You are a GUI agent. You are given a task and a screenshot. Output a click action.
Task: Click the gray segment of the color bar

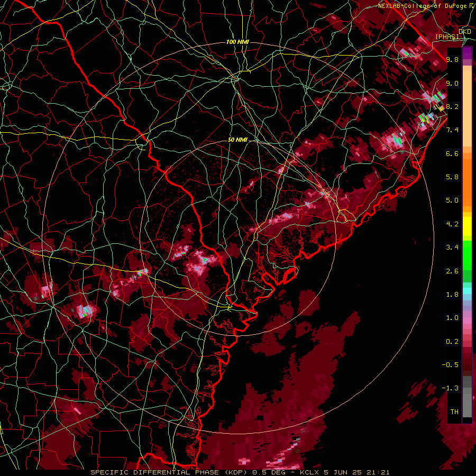[467, 398]
